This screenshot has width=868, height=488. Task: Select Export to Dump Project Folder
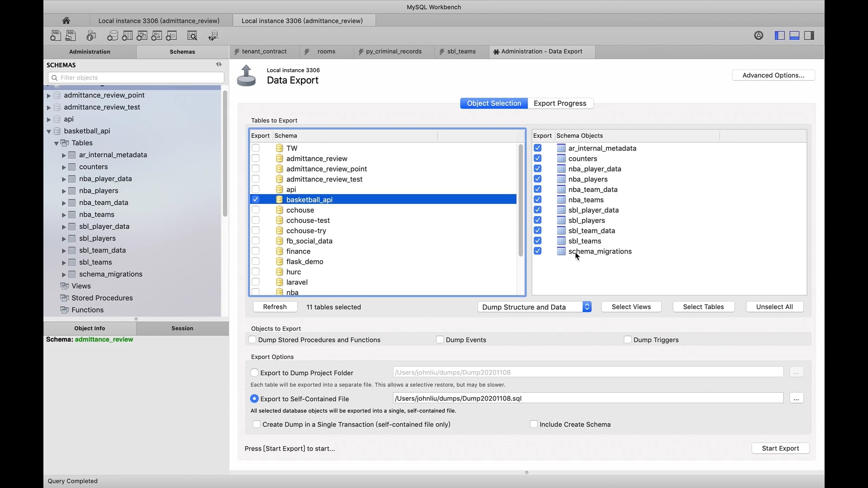click(255, 373)
